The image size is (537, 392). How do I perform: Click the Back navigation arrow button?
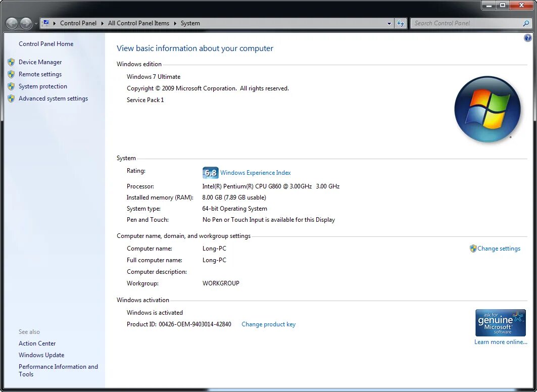pyautogui.click(x=12, y=23)
